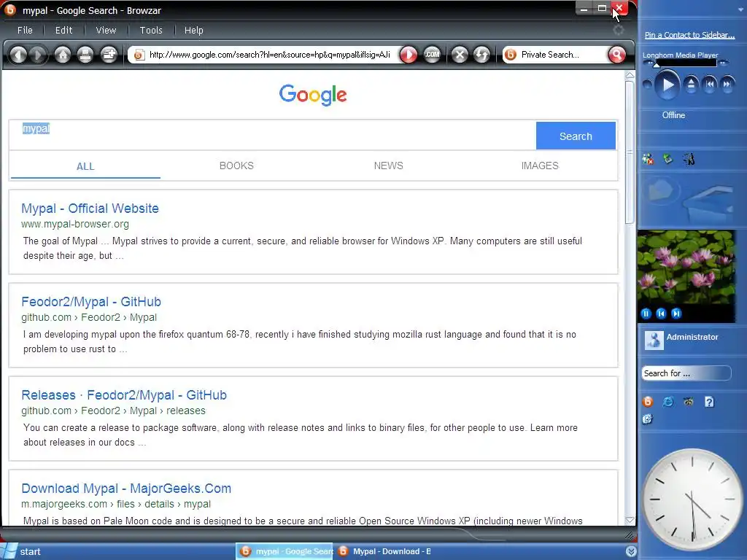This screenshot has height=560, width=747.
Task: Pause the slideshow under the flower picture
Action: tap(646, 314)
